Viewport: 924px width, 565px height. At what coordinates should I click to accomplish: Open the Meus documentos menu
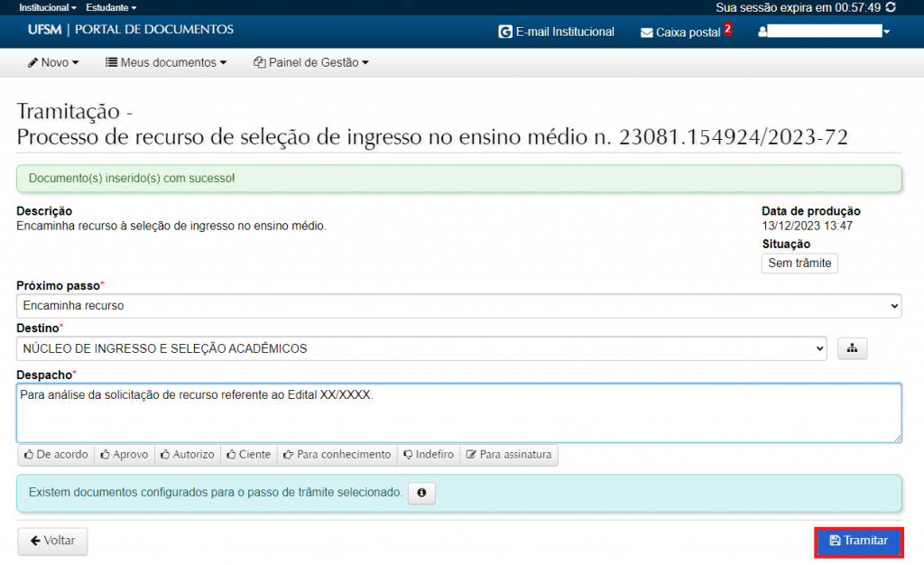(x=166, y=62)
